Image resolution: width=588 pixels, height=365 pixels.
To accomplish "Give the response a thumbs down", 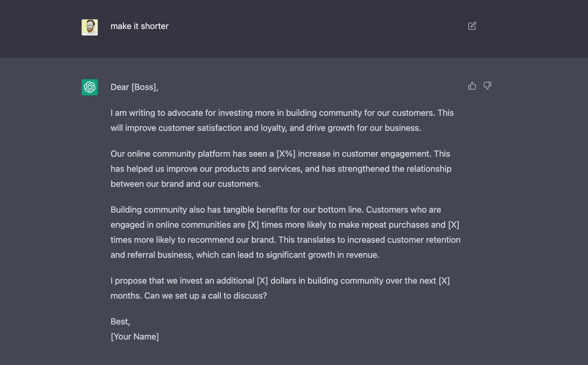I will click(x=487, y=86).
